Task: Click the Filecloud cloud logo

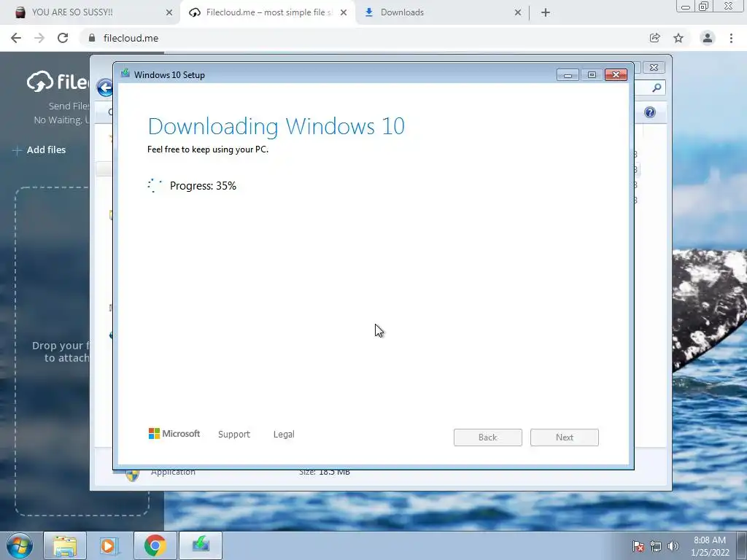Action: (x=40, y=82)
